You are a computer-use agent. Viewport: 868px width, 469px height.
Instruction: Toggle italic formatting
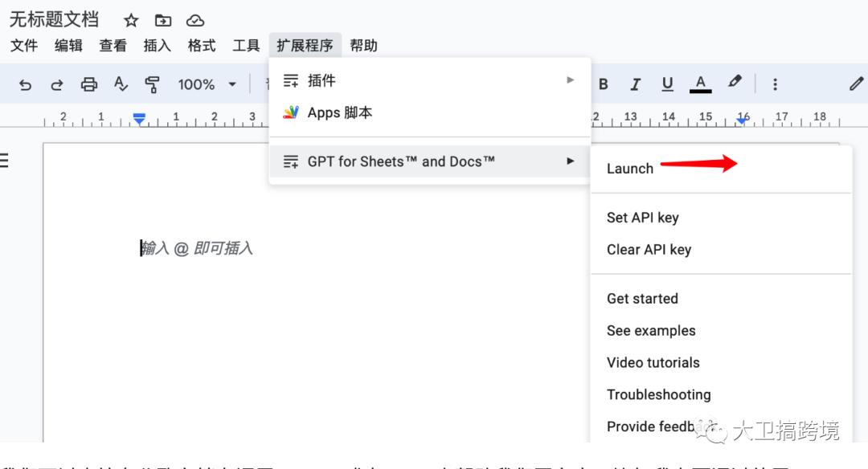point(635,84)
